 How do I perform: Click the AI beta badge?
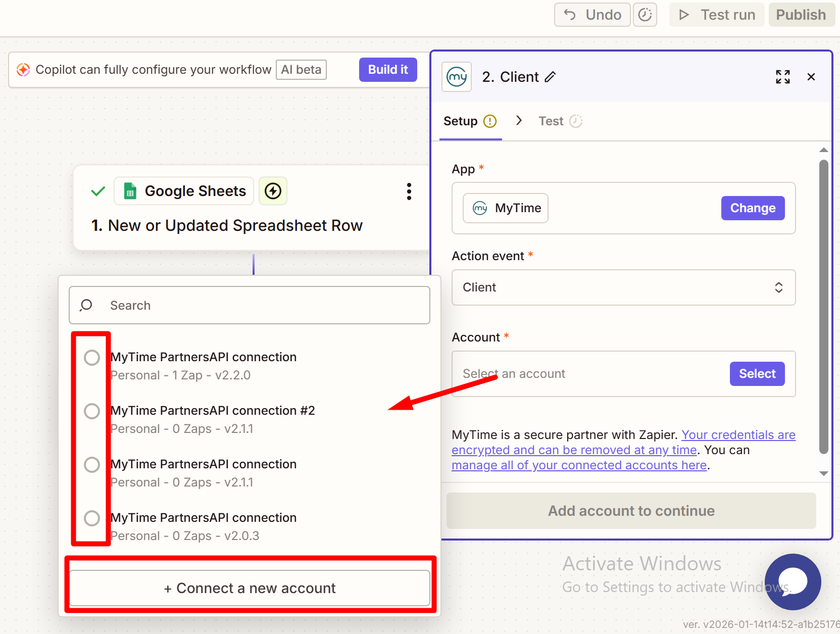(x=301, y=70)
